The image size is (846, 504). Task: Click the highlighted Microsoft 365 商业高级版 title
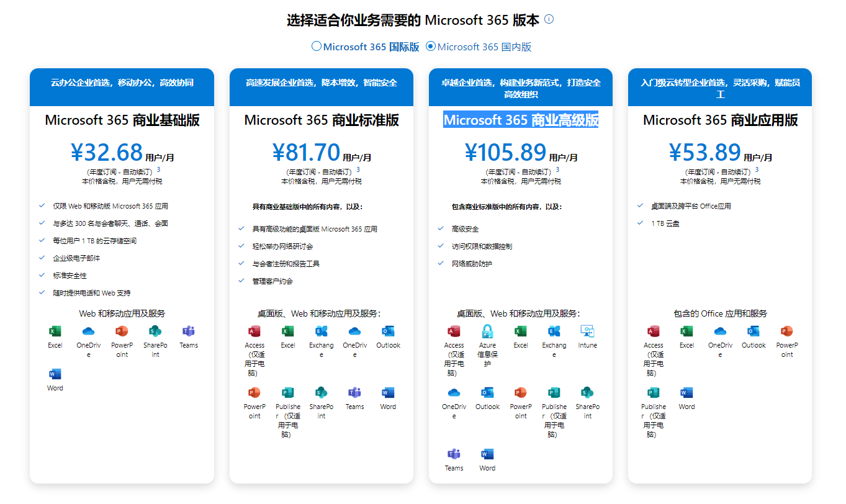pyautogui.click(x=521, y=120)
